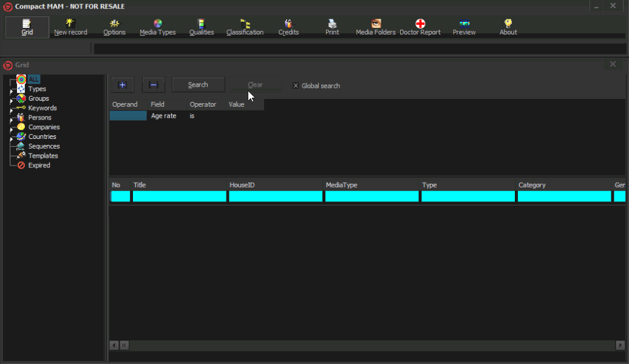Image resolution: width=629 pixels, height=364 pixels.
Task: Toggle the Global search checkbox
Action: click(x=296, y=86)
